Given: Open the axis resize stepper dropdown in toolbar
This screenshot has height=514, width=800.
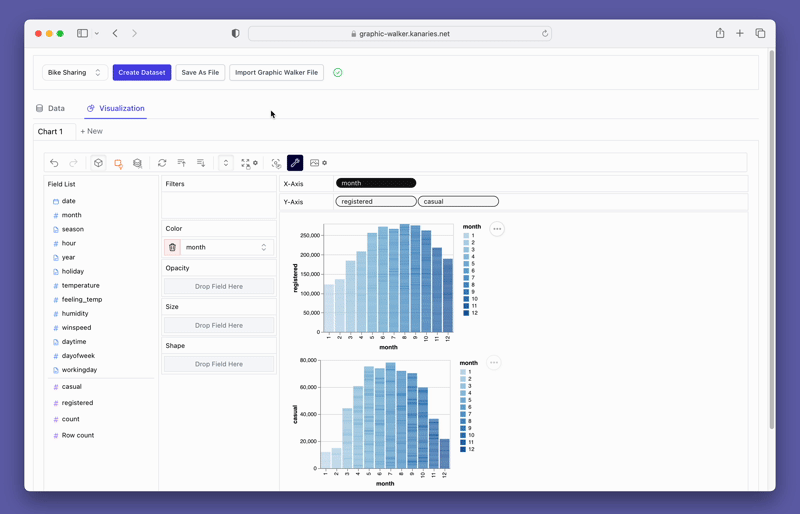Looking at the screenshot, I should click(226, 163).
